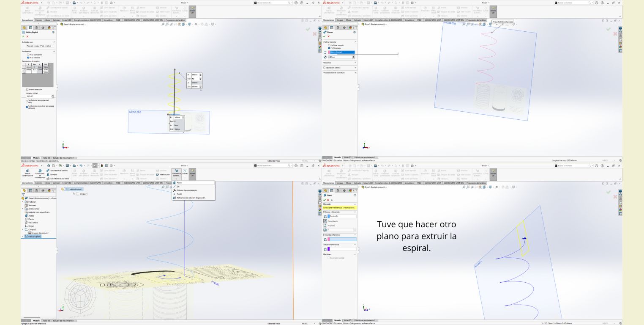Click the 'Ángulo inicial' spinner arrows
This screenshot has width=644, height=325.
52,96
